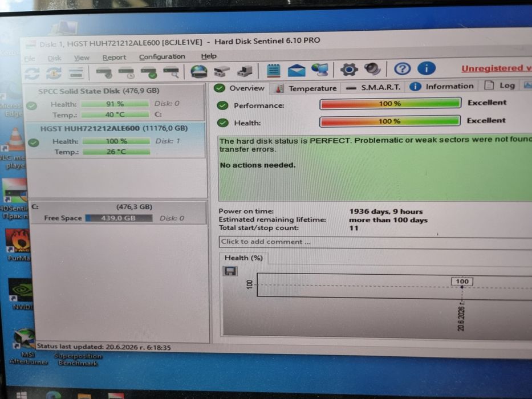The height and width of the screenshot is (399, 532).
Task: Click the SPCC disk Health 91 % bar
Action: 115,104
